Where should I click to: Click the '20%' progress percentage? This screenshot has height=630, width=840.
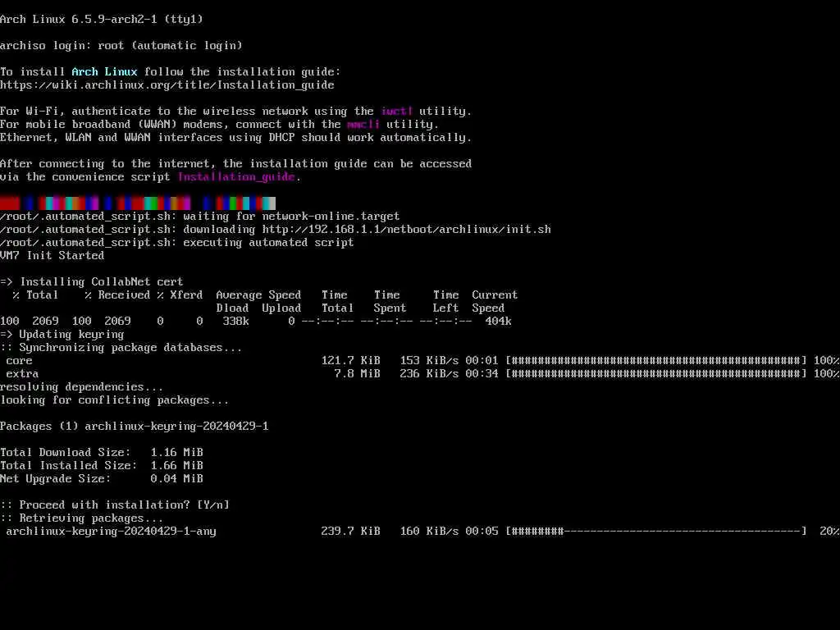830,532
